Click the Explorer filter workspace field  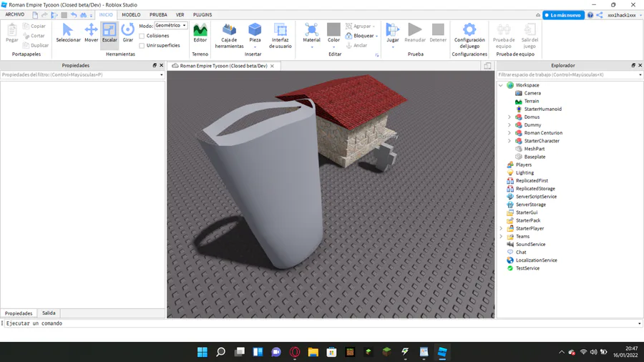click(568, 74)
